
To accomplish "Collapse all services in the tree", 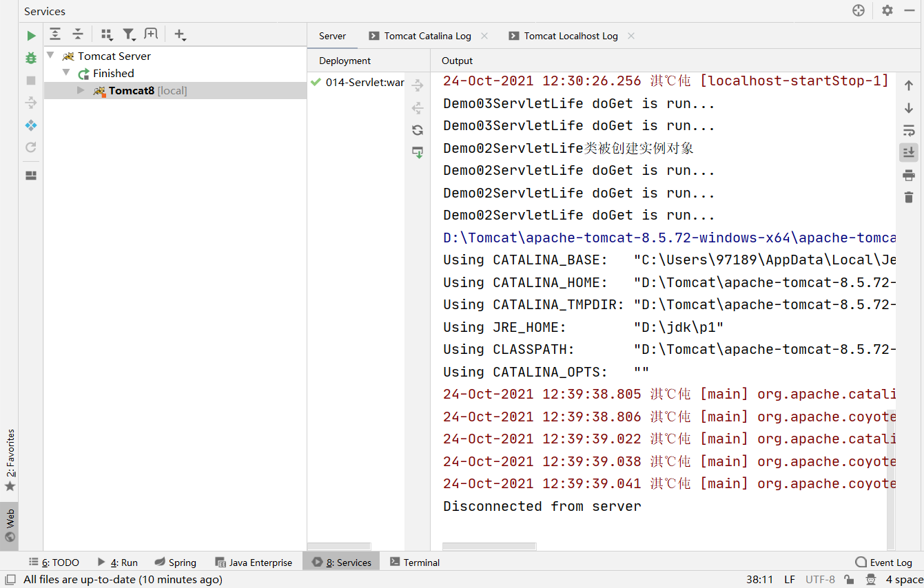I will 78,34.
